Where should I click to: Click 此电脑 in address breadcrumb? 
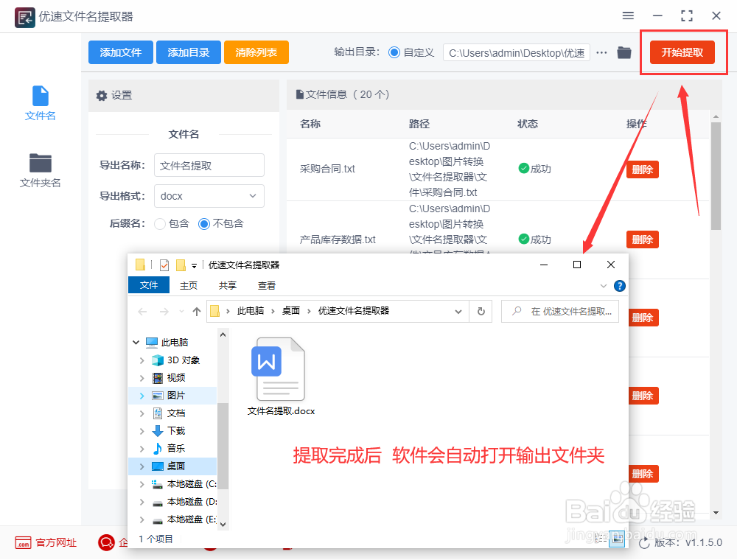251,310
